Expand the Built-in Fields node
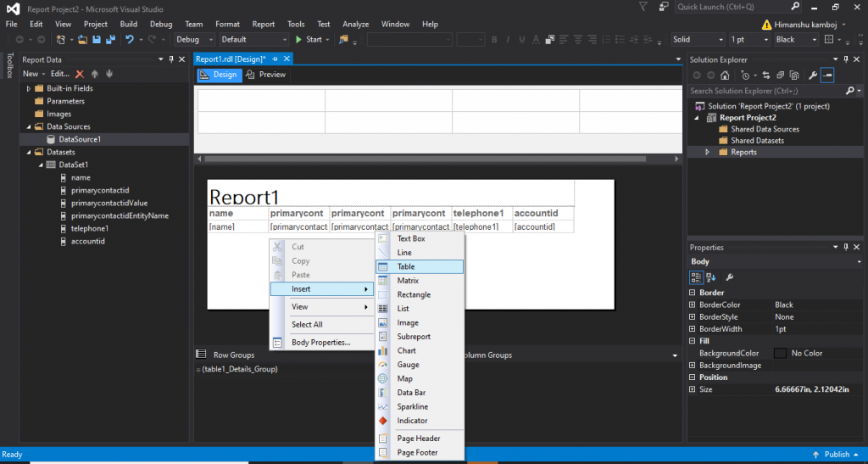Image resolution: width=868 pixels, height=464 pixels. [x=29, y=88]
